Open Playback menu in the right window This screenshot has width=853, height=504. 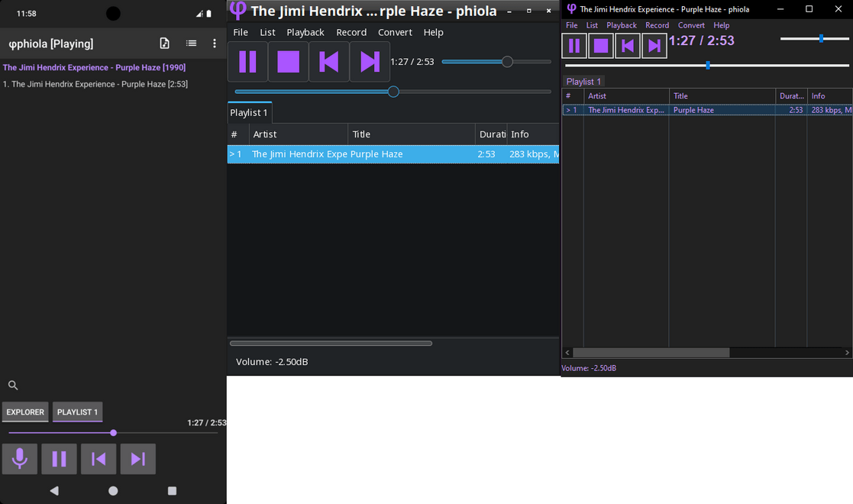(622, 25)
